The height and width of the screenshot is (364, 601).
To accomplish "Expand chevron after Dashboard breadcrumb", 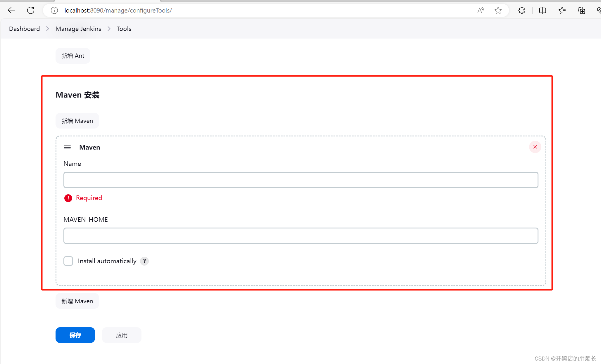I will pos(48,29).
